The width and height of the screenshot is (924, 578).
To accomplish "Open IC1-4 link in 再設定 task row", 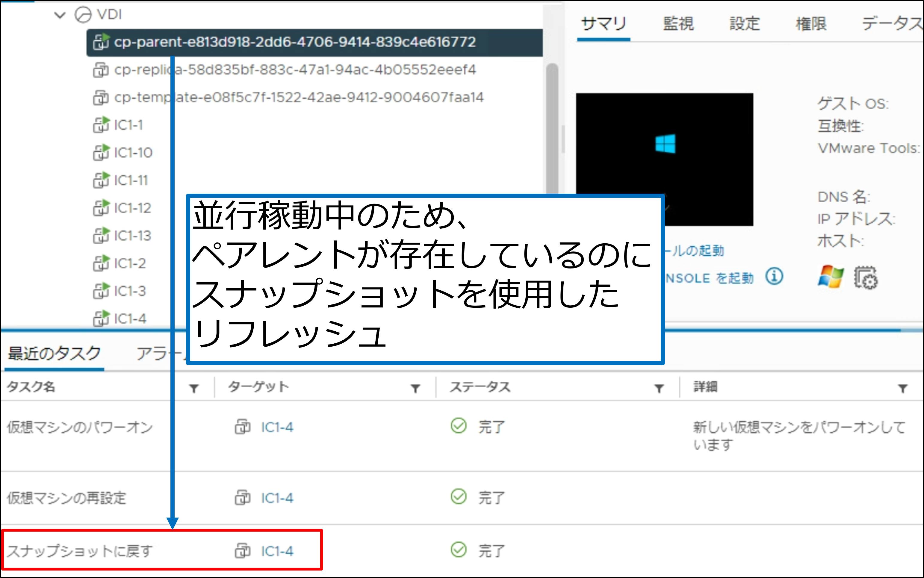I will point(277,498).
